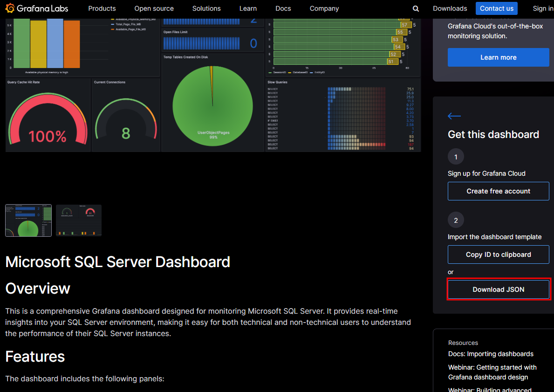This screenshot has width=554, height=392.
Task: Select the second dashboard screenshot thumbnail
Action: [x=79, y=220]
